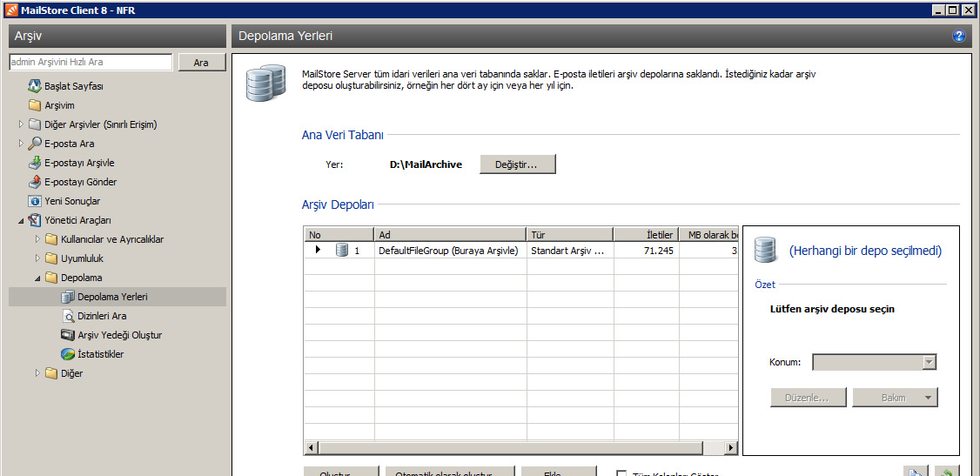The image size is (980, 476).
Task: Open the E-postayı Gönder icon
Action: point(35,183)
